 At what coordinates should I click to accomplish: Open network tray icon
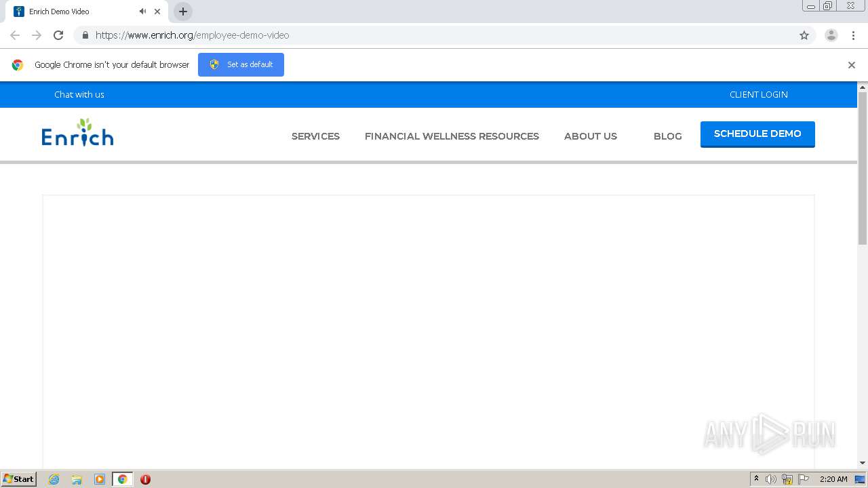[787, 479]
